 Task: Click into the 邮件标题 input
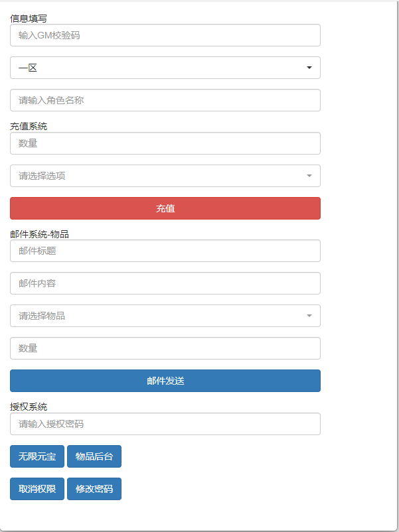tap(165, 251)
